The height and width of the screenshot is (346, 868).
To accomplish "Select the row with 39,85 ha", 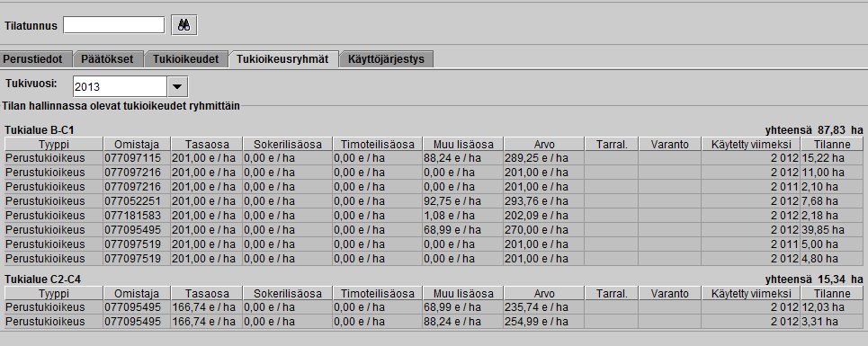I will click(x=434, y=230).
